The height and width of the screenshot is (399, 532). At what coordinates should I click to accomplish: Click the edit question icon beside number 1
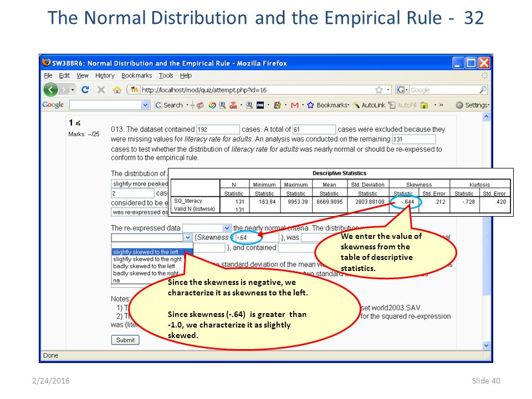[78, 123]
